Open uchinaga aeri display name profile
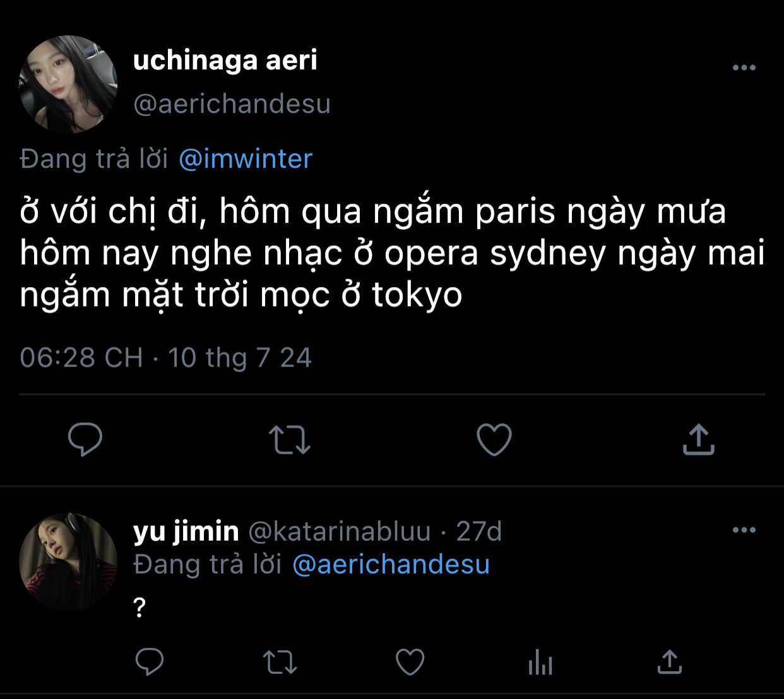Viewport: 784px width, 699px height. coord(225,61)
